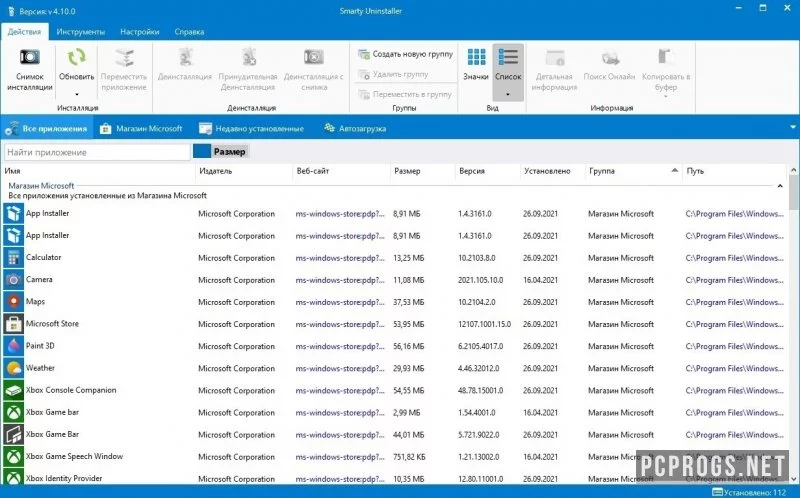Click the Maps app icon

click(13, 302)
